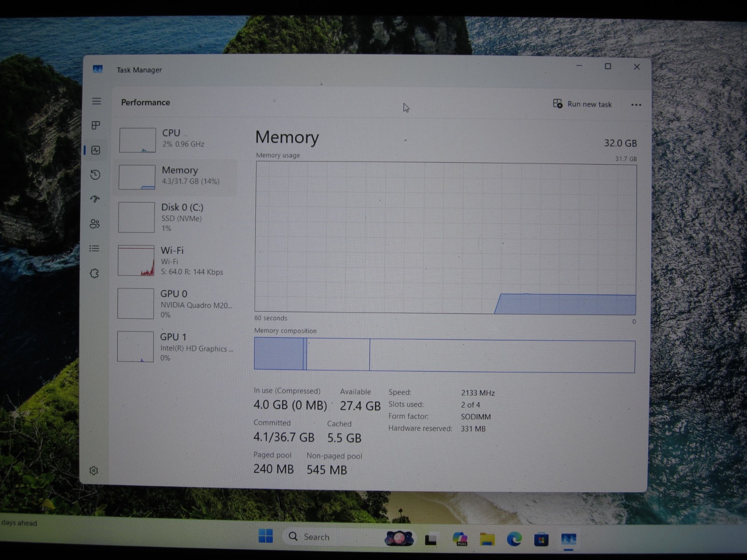Open the Services page icon
747x560 pixels.
tap(94, 273)
